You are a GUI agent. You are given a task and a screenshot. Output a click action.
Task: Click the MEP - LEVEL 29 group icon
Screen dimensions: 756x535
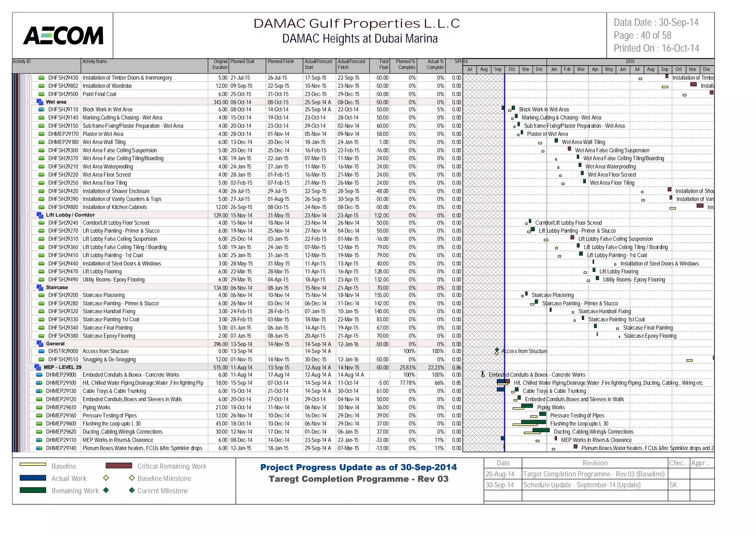click(37, 367)
